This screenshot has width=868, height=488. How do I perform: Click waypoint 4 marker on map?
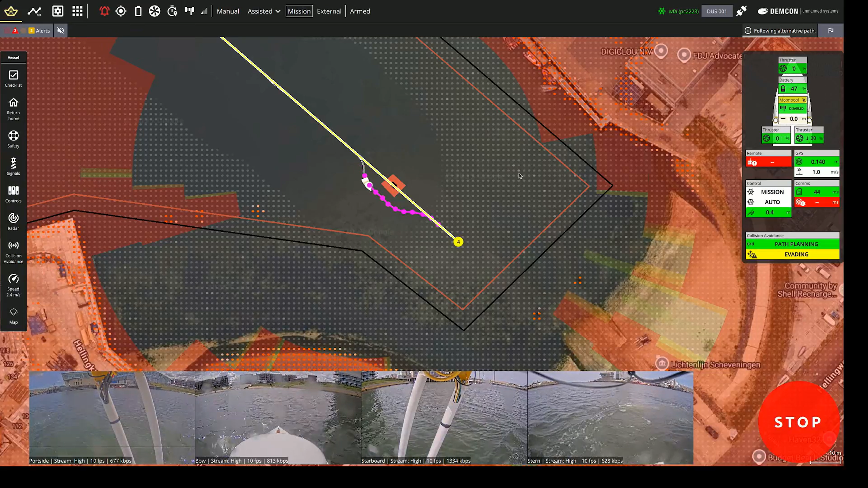(458, 242)
